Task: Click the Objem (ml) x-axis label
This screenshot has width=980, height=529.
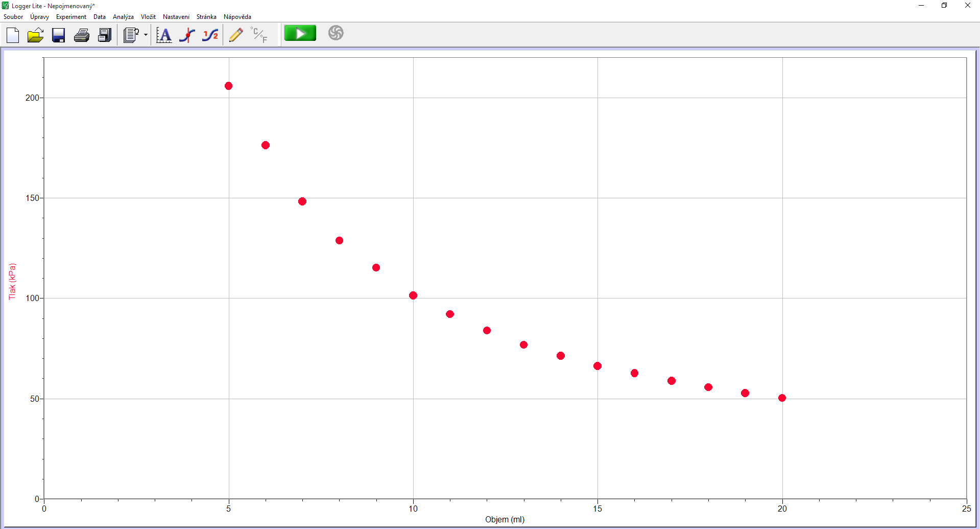Action: pos(505,520)
